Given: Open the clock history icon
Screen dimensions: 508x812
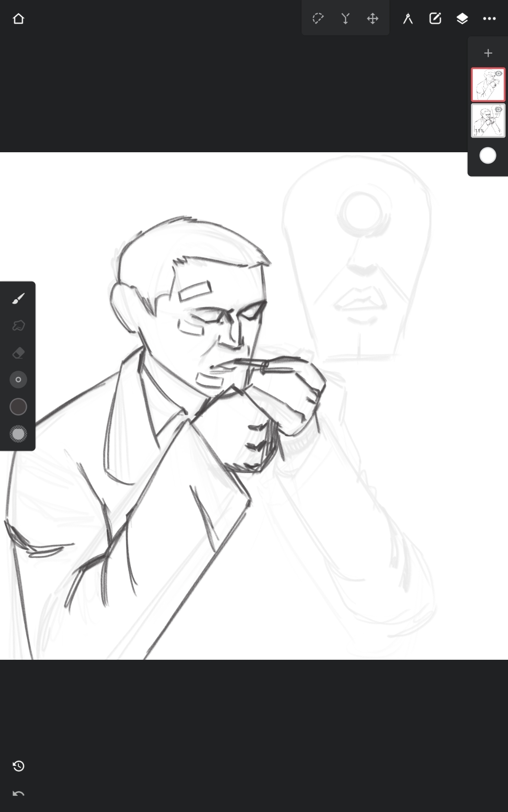Looking at the screenshot, I should [18, 766].
